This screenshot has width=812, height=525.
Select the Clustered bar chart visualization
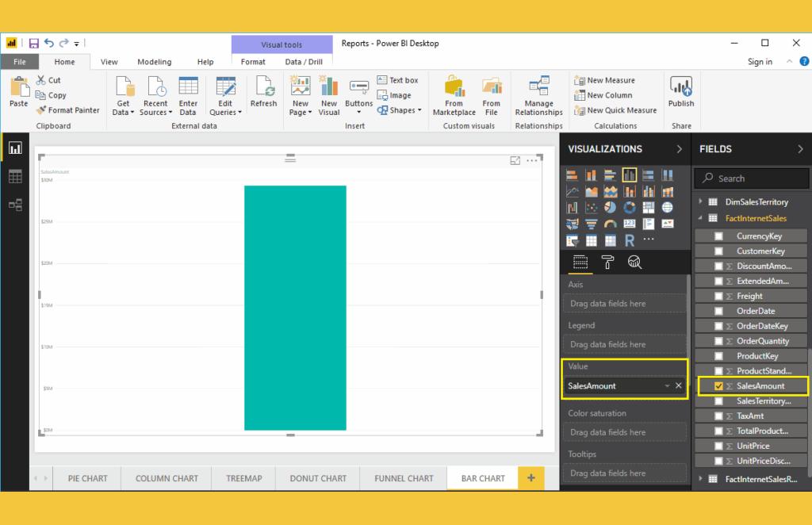(x=610, y=175)
